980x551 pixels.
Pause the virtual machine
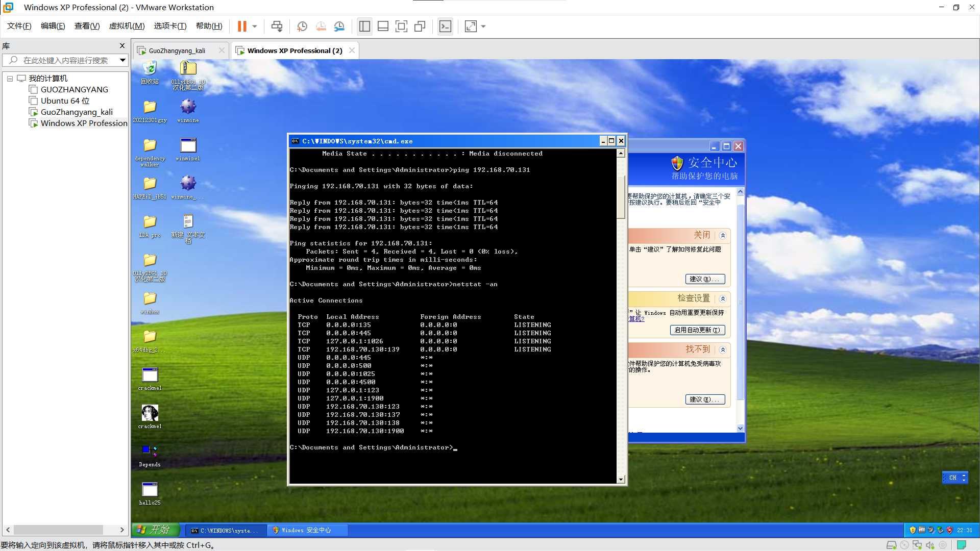pyautogui.click(x=242, y=27)
